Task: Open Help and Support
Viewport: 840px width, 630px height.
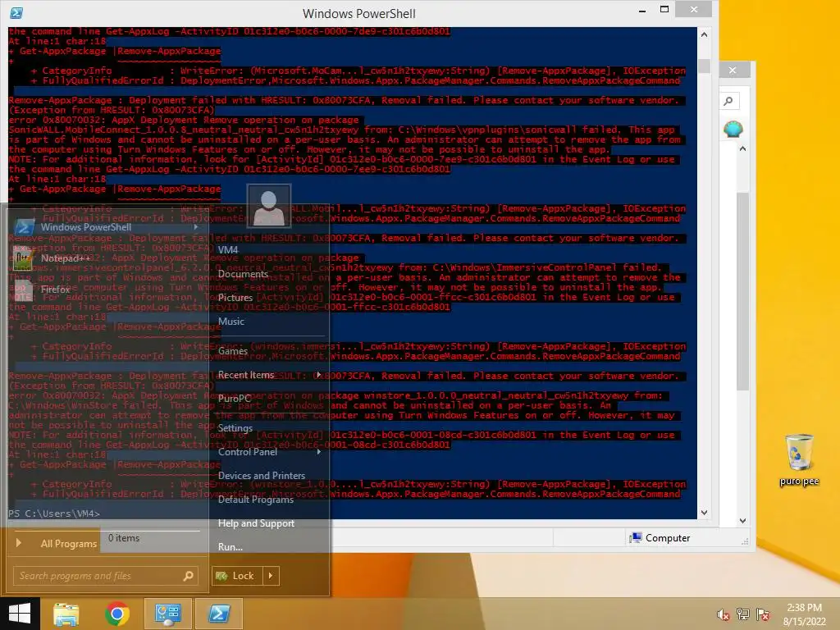Action: (256, 523)
